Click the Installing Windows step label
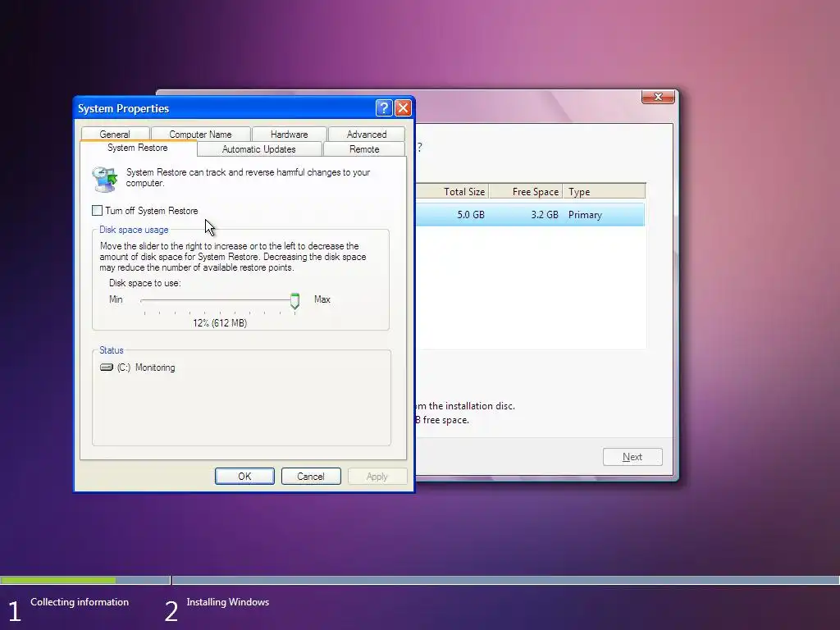840x630 pixels. tap(228, 602)
